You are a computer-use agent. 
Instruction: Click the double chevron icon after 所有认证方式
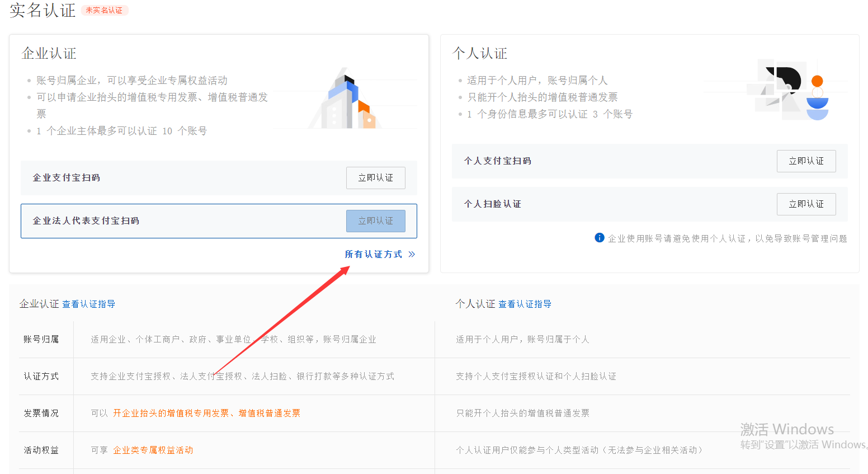click(x=412, y=254)
